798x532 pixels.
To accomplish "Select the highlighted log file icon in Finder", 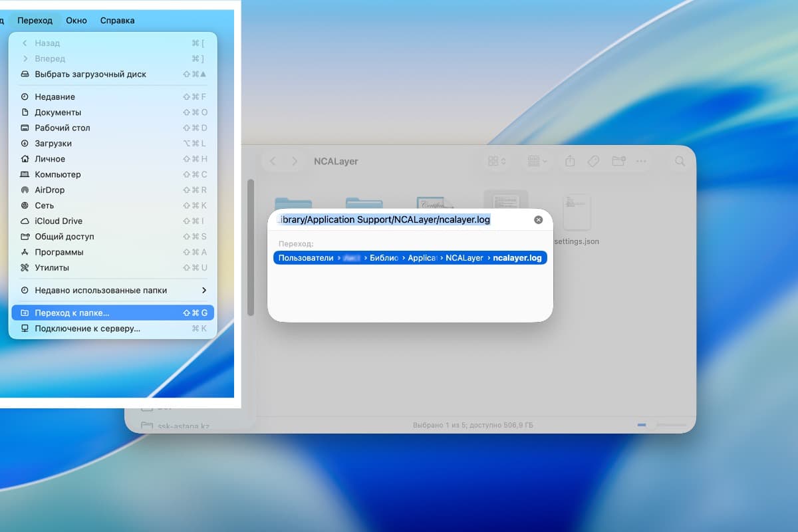I will tap(505, 200).
